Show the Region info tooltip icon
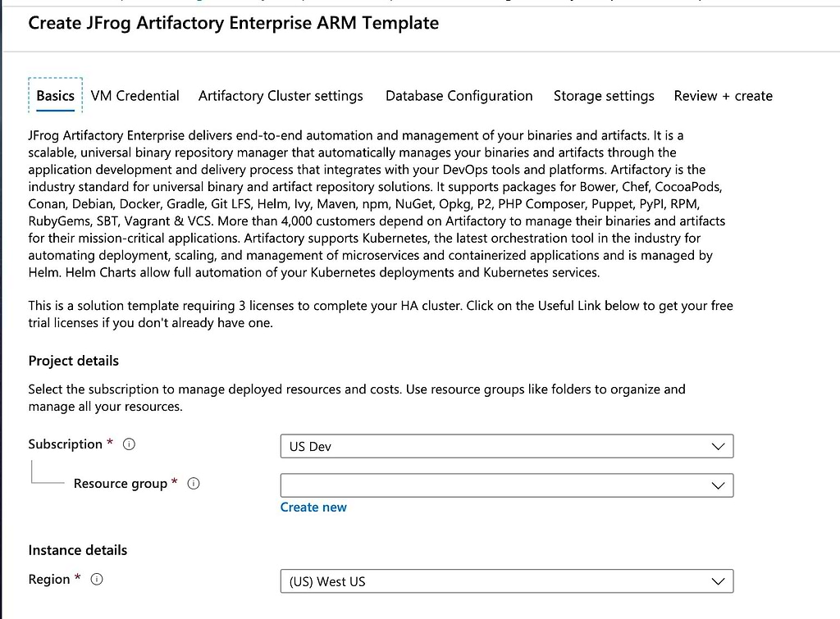Screen dimensions: 840x619 pos(97,580)
